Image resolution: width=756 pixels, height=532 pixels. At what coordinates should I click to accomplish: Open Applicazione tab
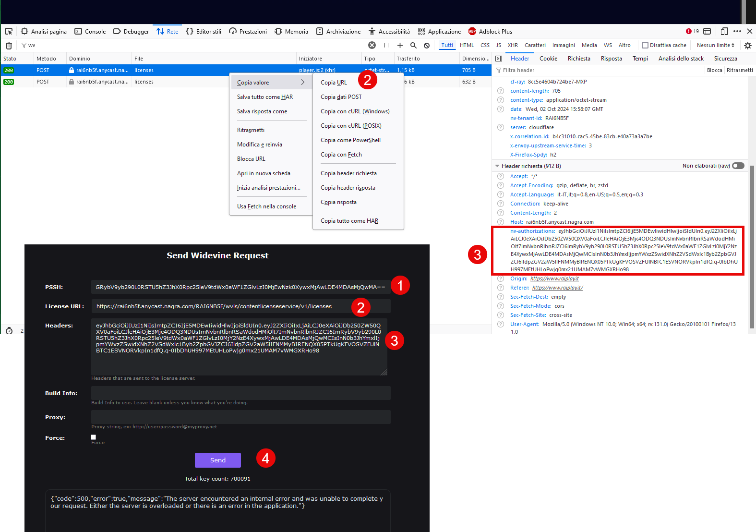pos(439,32)
